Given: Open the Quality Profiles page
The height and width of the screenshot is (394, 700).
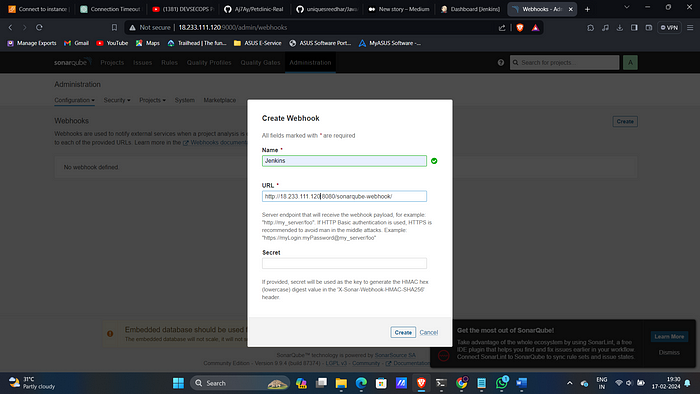Looking at the screenshot, I should coord(209,62).
